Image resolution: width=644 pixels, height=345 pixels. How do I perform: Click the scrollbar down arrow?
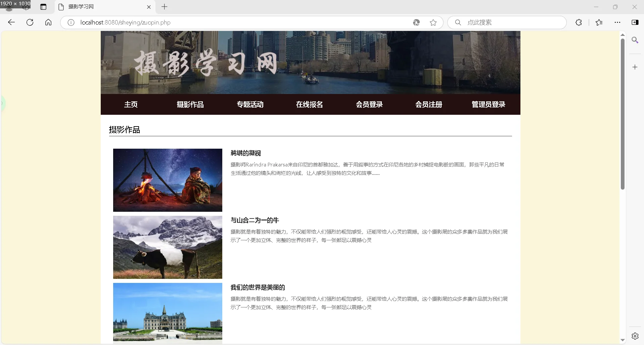623,340
